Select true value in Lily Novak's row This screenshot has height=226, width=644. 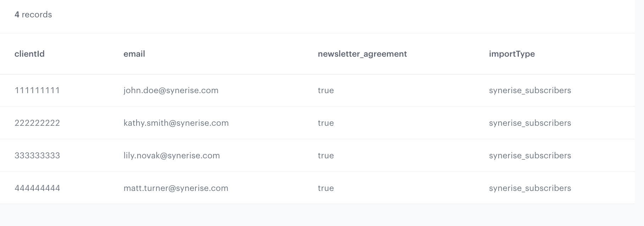326,156
